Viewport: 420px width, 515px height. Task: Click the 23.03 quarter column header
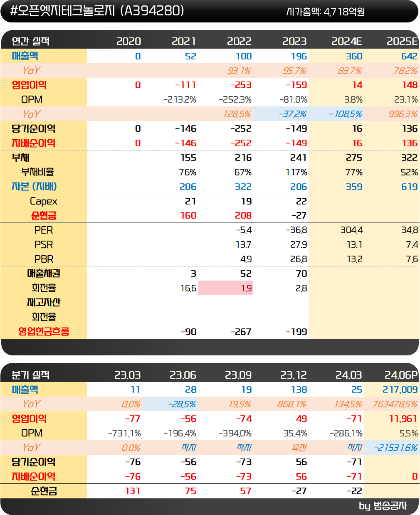coord(127,375)
